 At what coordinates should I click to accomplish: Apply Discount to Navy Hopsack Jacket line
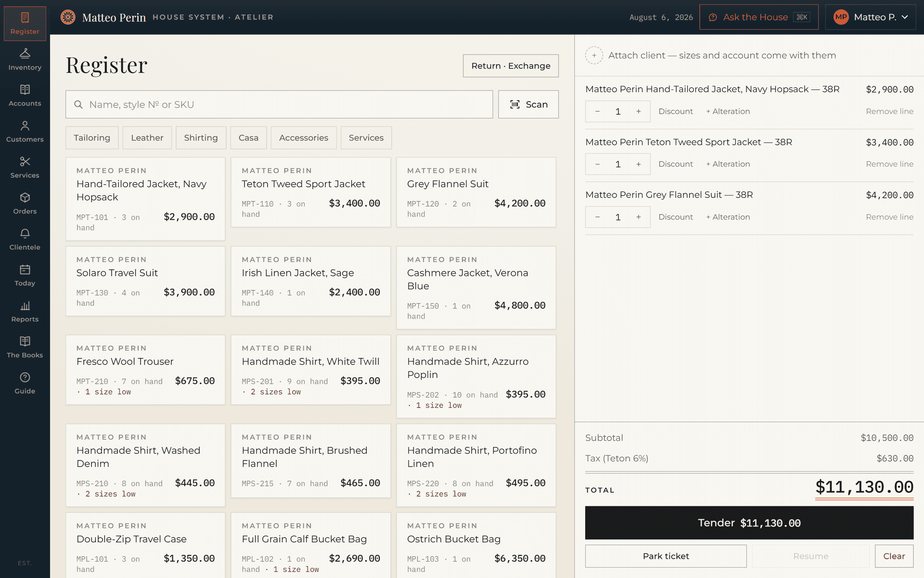(x=676, y=111)
